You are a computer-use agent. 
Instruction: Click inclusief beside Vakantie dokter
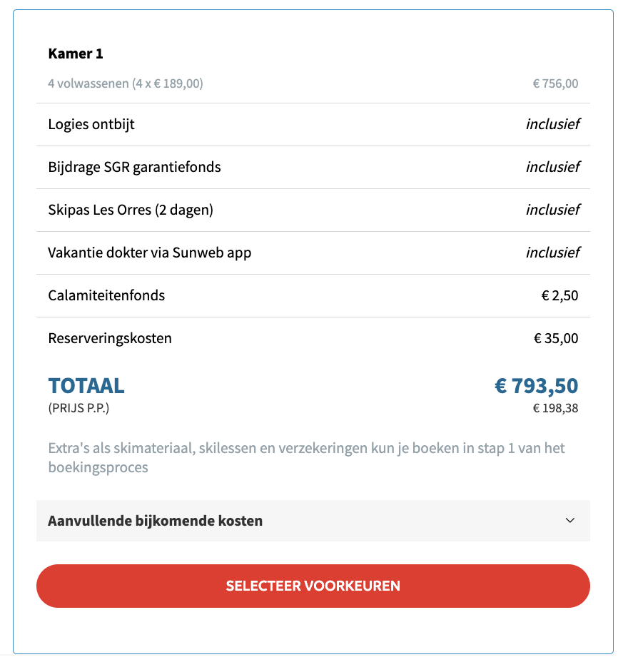(x=552, y=253)
